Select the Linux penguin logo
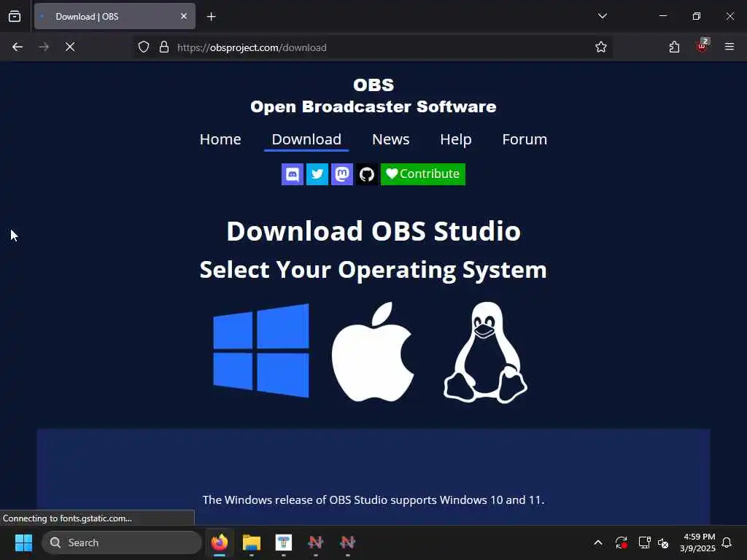This screenshot has height=560, width=747. pos(485,352)
